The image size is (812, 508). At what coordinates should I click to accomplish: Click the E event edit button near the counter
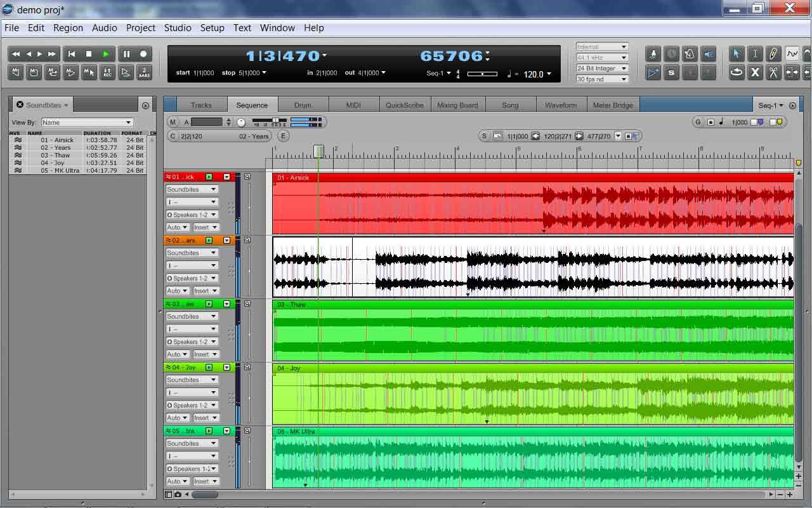pyautogui.click(x=283, y=136)
